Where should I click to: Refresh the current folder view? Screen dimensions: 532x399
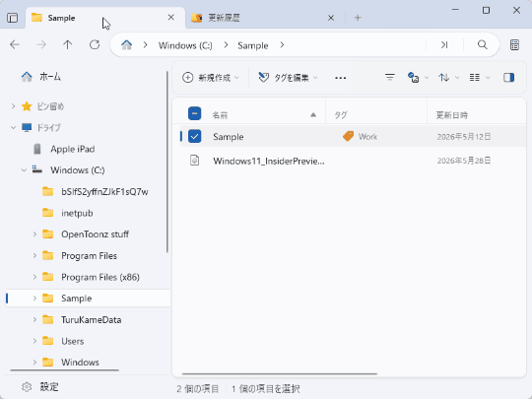[95, 44]
